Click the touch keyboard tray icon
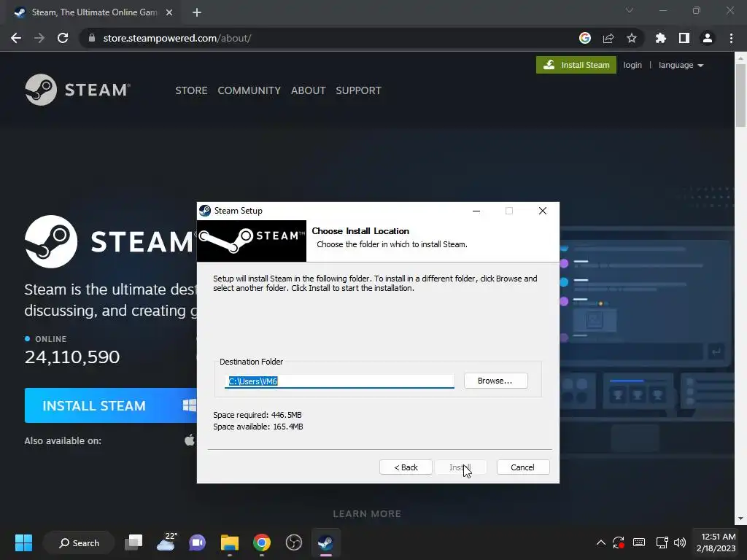 click(639, 542)
